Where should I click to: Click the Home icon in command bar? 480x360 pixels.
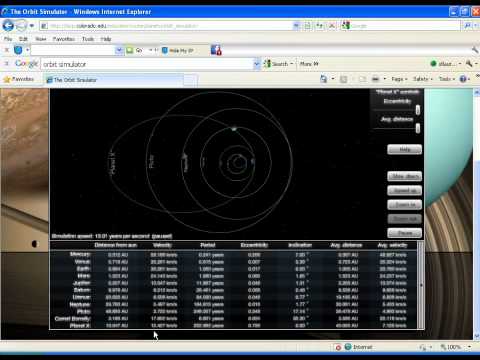[323, 79]
